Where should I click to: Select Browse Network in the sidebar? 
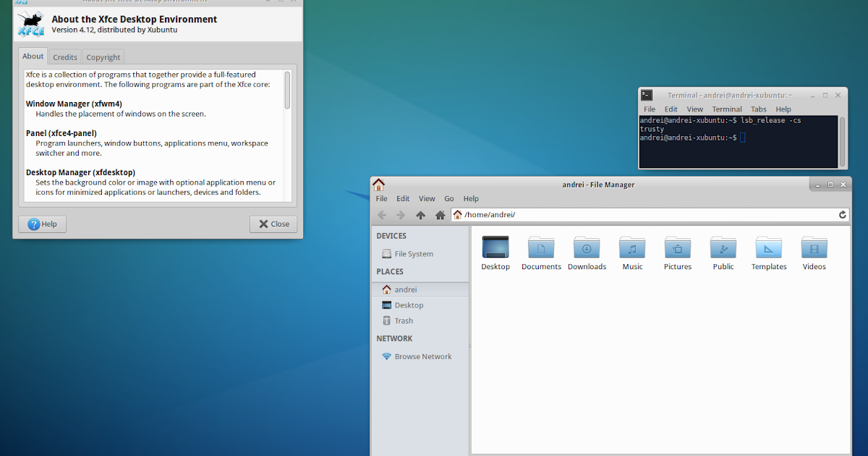coord(422,356)
